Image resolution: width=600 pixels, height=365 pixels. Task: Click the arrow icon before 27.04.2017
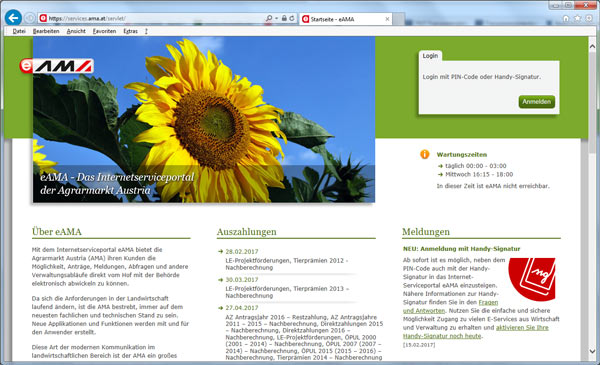[x=220, y=308]
